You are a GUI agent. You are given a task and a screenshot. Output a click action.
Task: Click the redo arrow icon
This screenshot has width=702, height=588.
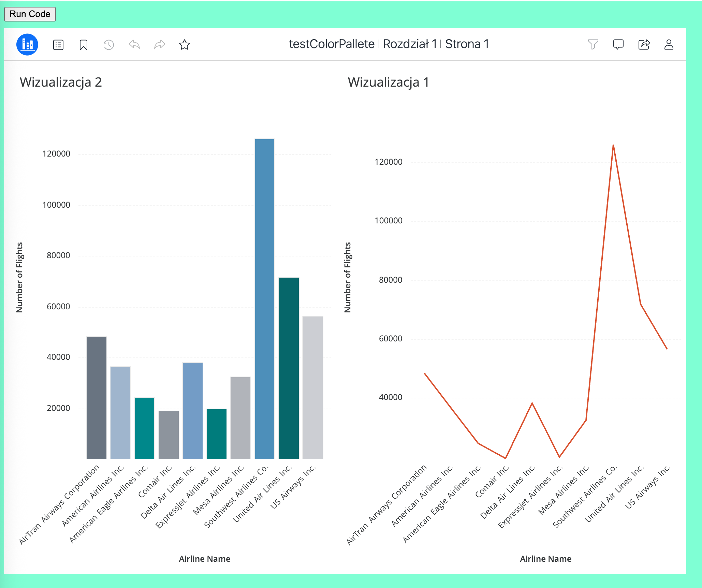pyautogui.click(x=159, y=44)
